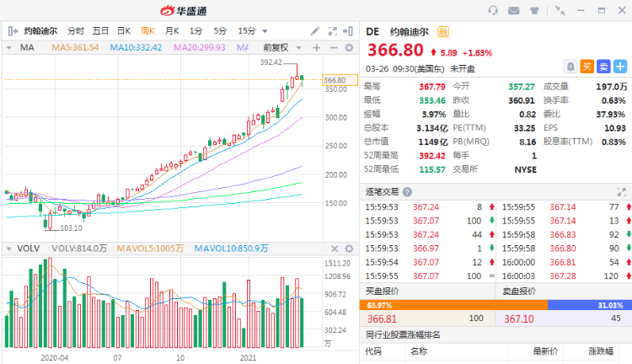The width and height of the screenshot is (632, 364).
Task: Switch to compact window mode icon
Action: coord(560,10)
